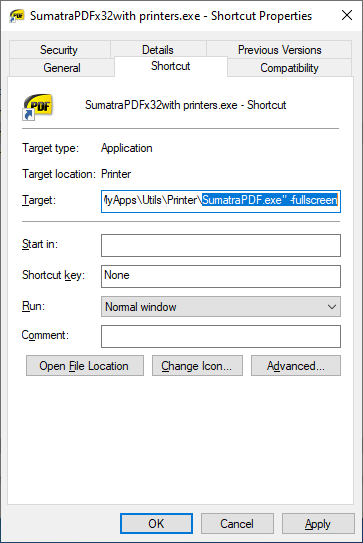
Task: Close the Shortcut Properties dialog
Action: tap(347, 15)
